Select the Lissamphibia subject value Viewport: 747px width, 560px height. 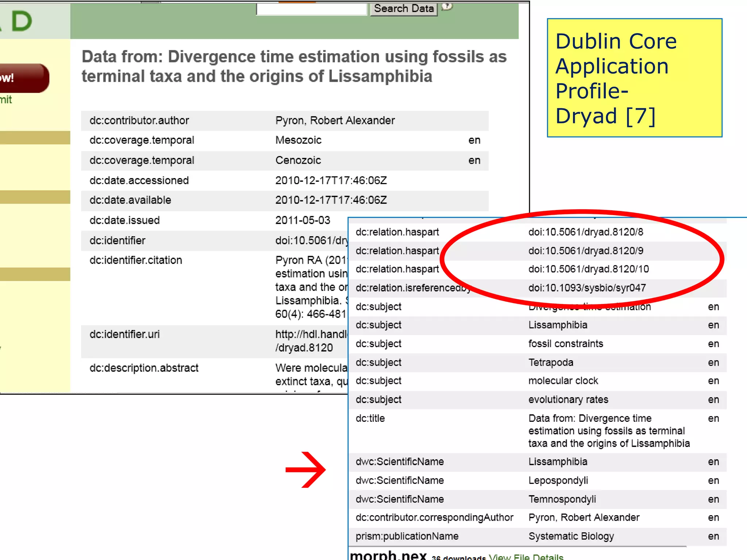point(558,325)
